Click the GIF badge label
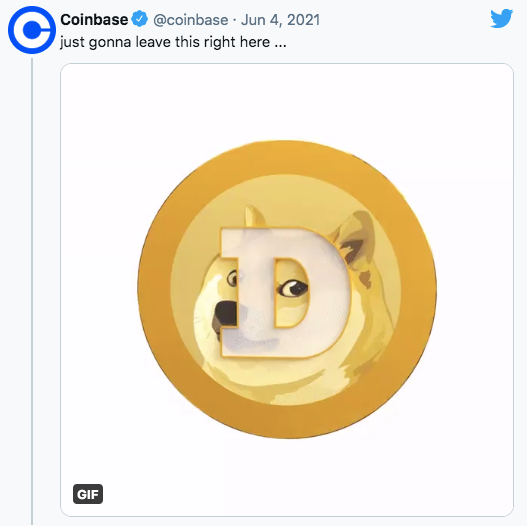The height and width of the screenshot is (526, 527). point(88,494)
